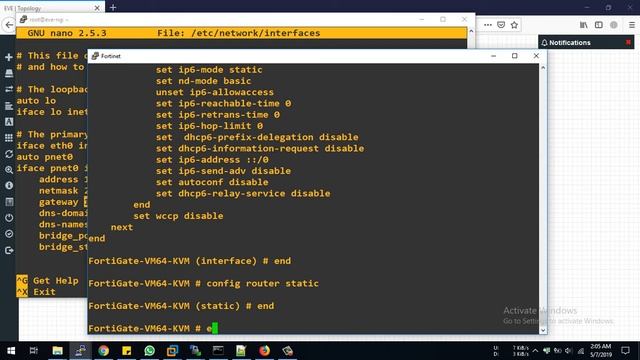Click Fortinet window PuTTY title icon
The height and width of the screenshot is (360, 640).
tap(95, 56)
